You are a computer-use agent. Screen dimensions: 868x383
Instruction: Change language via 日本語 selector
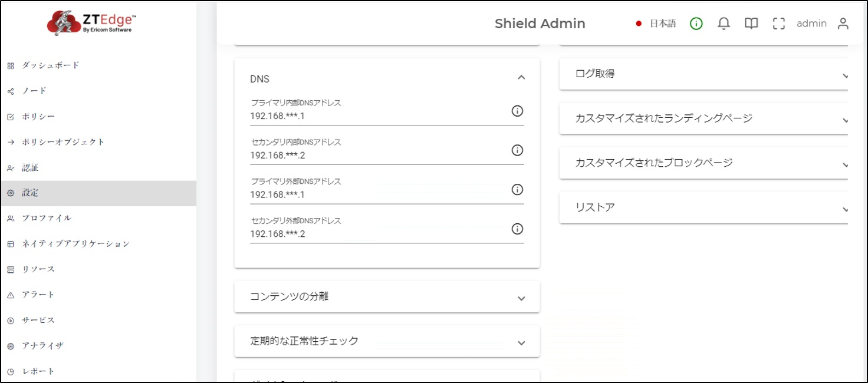pyautogui.click(x=656, y=24)
